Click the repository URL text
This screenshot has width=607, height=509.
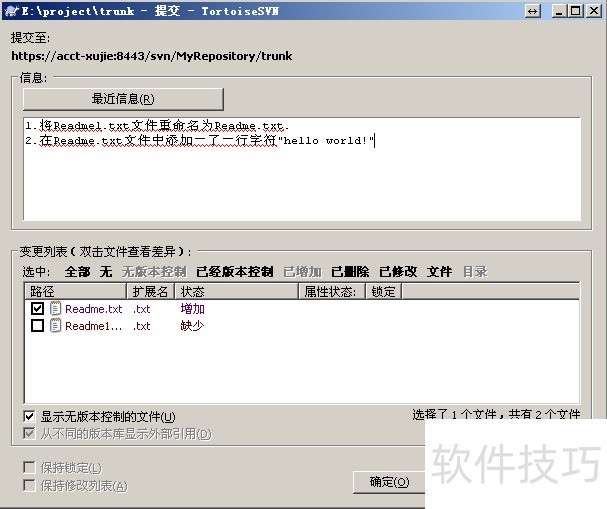(152, 56)
